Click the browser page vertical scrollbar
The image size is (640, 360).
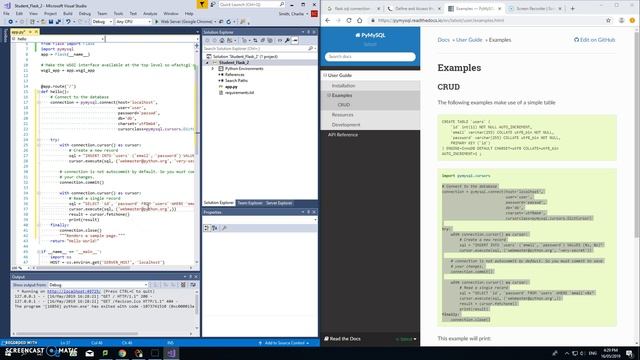pyautogui.click(x=637, y=135)
